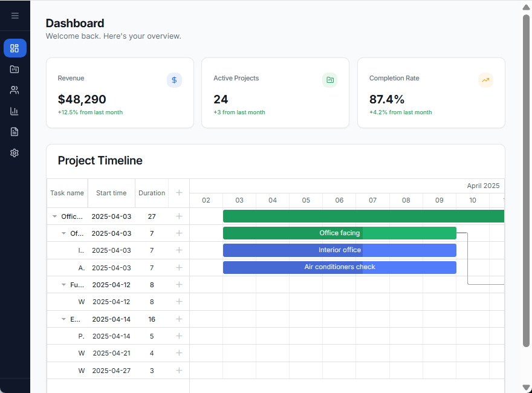
Task: Add subtask to the 2025-04-21 row
Action: (x=179, y=353)
